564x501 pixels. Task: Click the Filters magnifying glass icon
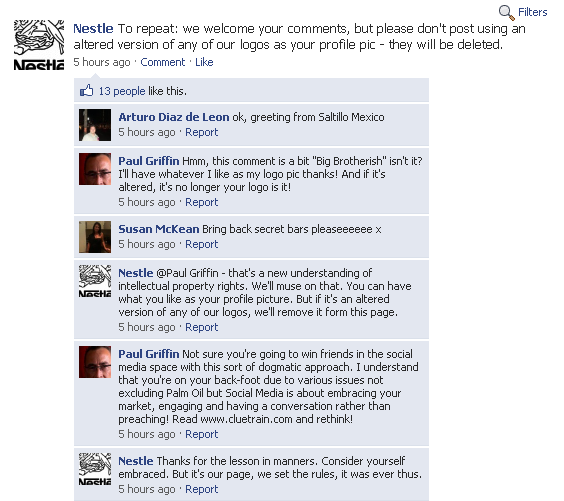pos(506,13)
